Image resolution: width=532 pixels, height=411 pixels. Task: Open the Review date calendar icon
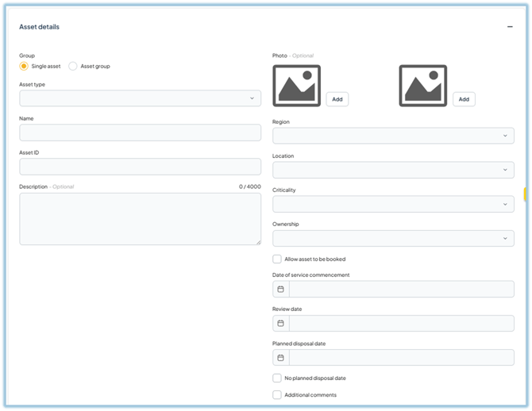pos(280,323)
